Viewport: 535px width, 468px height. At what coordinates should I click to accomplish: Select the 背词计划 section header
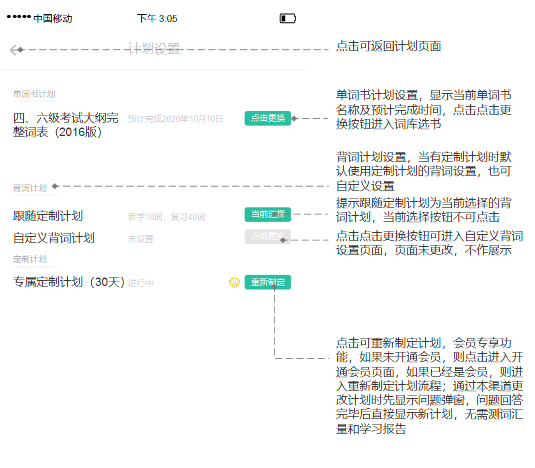tap(30, 188)
